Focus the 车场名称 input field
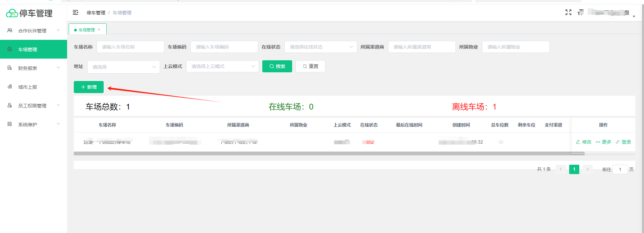The image size is (644, 233). pyautogui.click(x=130, y=47)
